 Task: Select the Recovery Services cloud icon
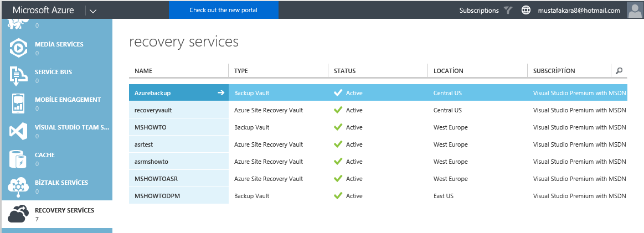18,214
